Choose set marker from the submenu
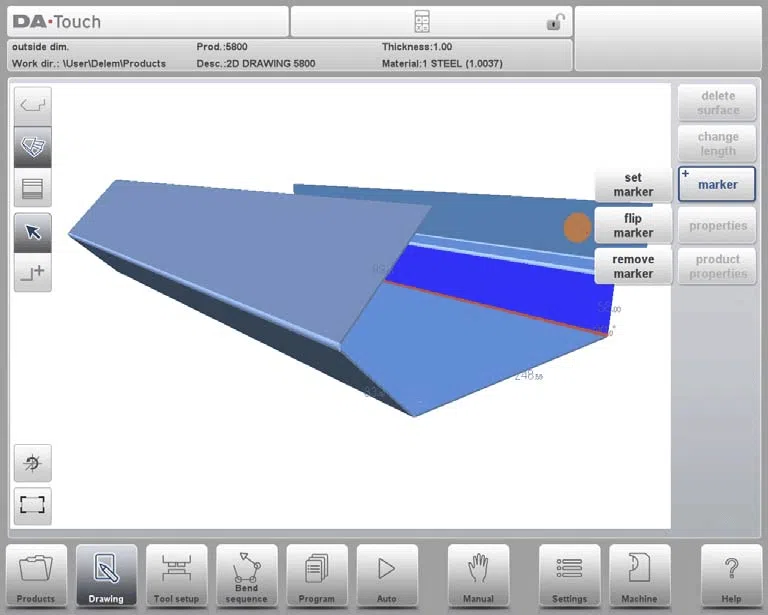The image size is (768, 615). click(633, 185)
